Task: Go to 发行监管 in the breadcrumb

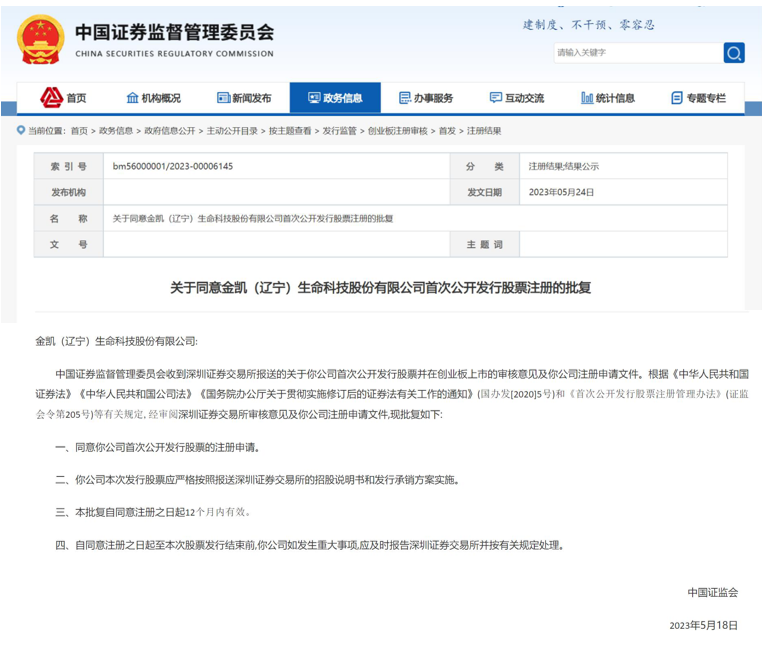Action: 339,131
